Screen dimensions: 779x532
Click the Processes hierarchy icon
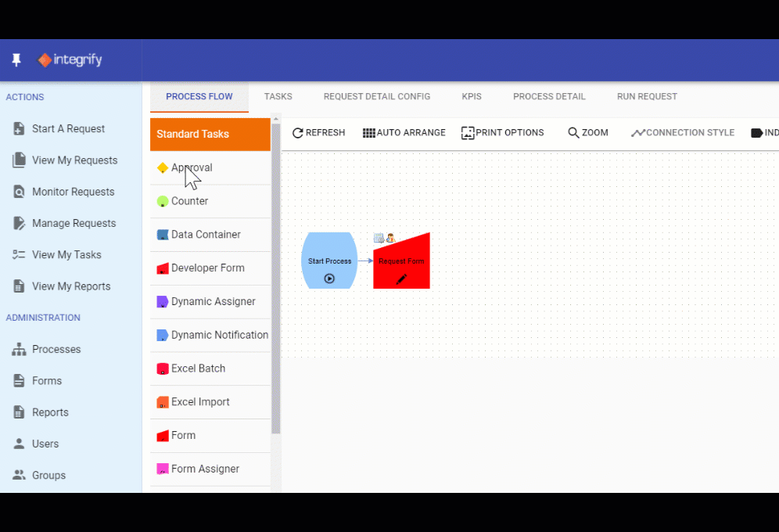[19, 349]
